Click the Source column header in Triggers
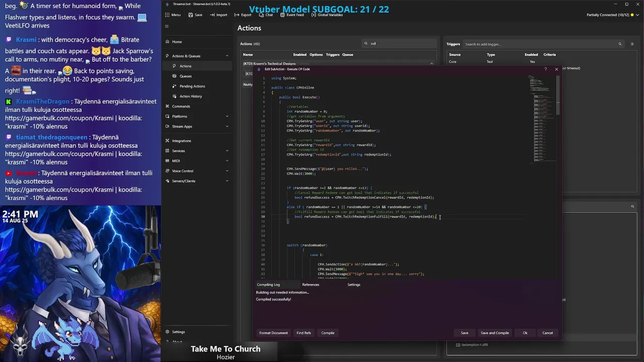The image size is (644, 362). pos(455,54)
